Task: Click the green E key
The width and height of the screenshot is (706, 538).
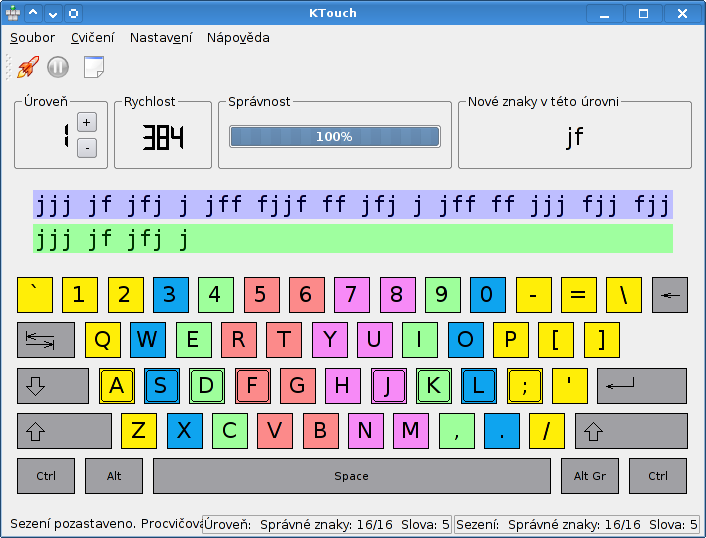Action: point(194,340)
